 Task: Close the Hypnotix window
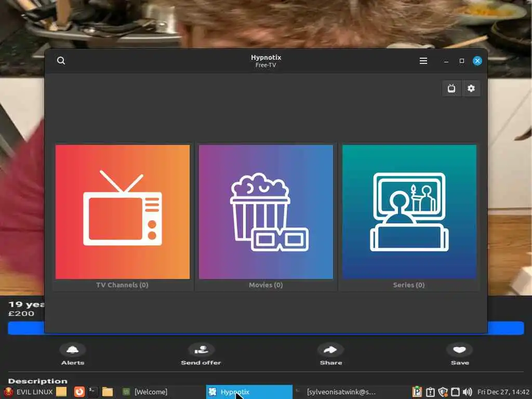click(477, 61)
